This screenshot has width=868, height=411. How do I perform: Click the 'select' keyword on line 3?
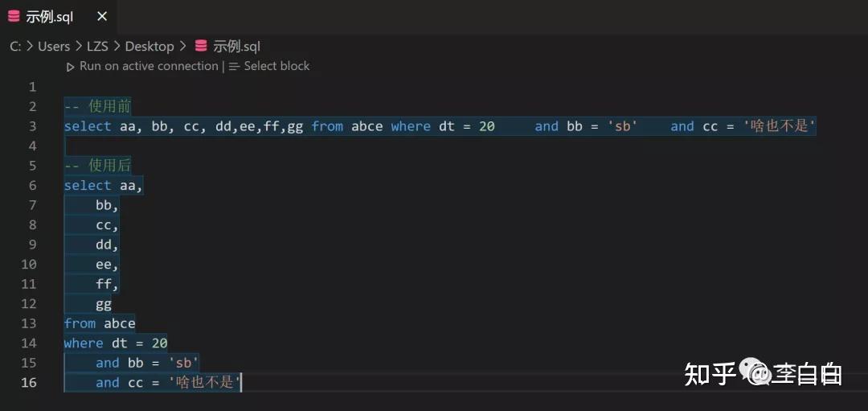tap(88, 126)
